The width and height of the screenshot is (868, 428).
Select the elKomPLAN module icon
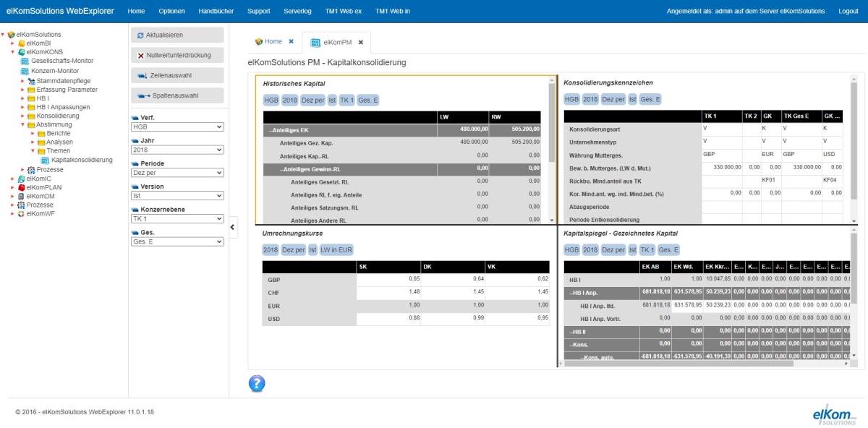click(x=22, y=187)
